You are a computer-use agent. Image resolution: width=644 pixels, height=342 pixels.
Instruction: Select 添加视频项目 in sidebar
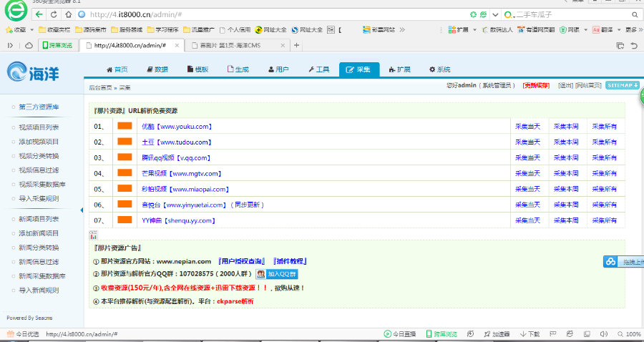[39, 142]
